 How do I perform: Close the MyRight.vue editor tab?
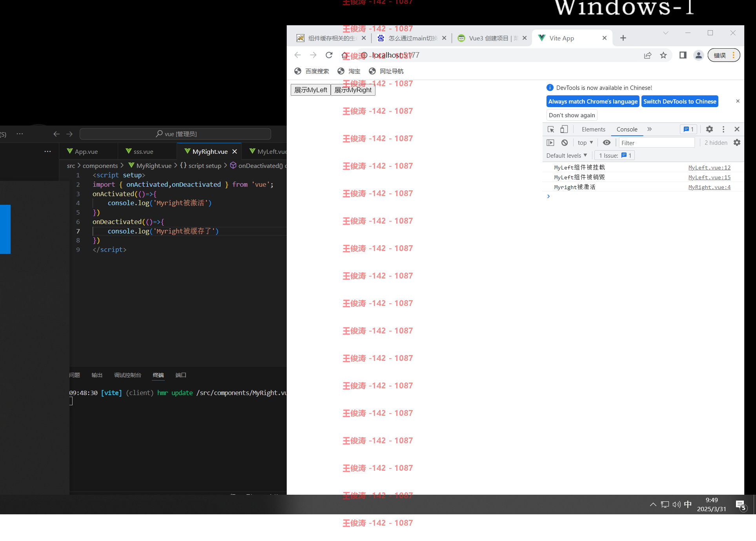click(235, 151)
